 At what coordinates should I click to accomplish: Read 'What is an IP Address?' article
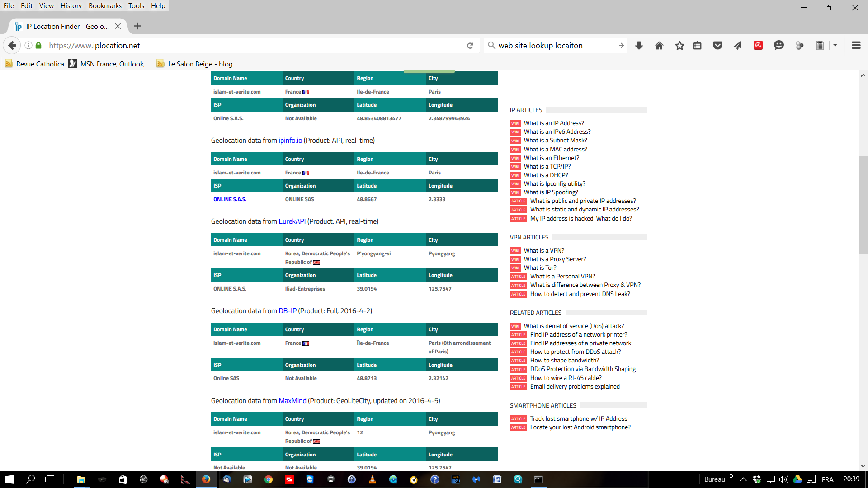click(554, 123)
